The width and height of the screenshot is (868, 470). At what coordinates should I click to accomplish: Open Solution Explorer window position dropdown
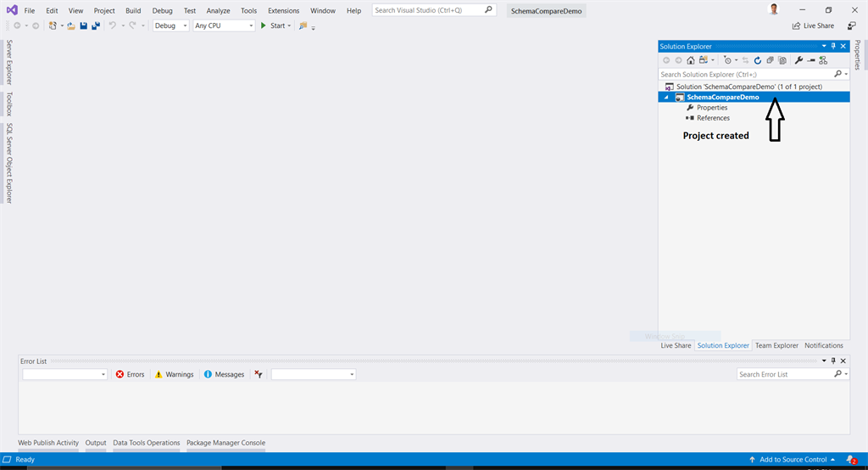pyautogui.click(x=824, y=47)
